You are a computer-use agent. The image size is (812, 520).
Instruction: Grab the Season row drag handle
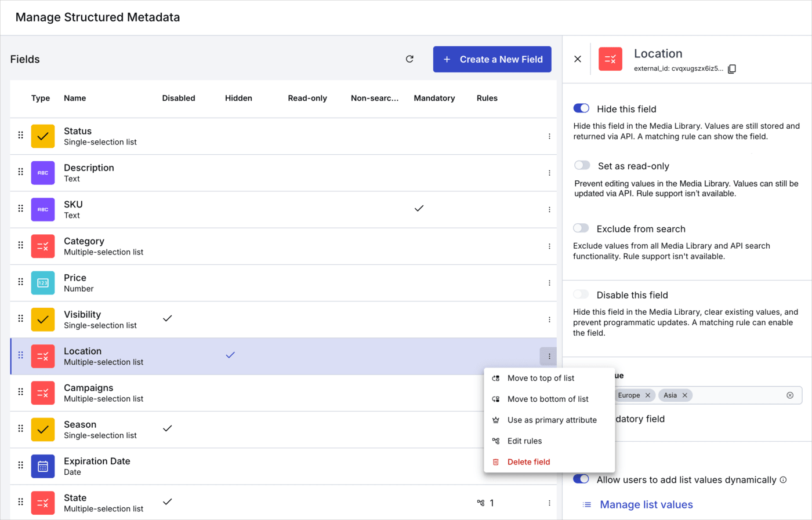pyautogui.click(x=20, y=428)
